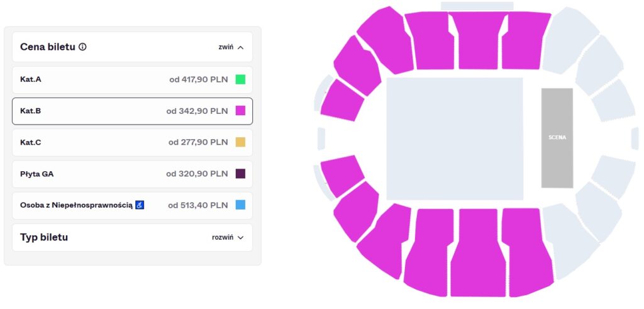The image size is (644, 309).
Task: Click the wheelchair accessibility icon
Action: pos(140,205)
